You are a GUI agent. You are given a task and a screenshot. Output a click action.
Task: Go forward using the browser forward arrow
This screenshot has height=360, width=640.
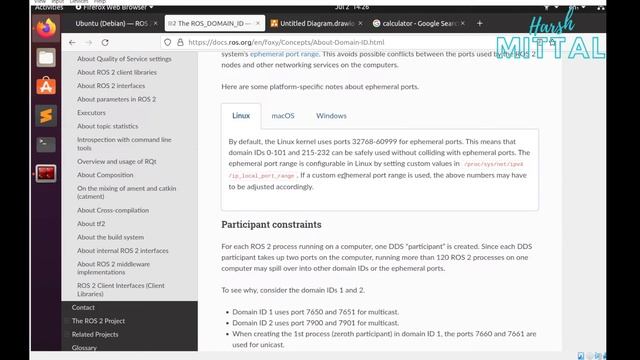tap(89, 42)
